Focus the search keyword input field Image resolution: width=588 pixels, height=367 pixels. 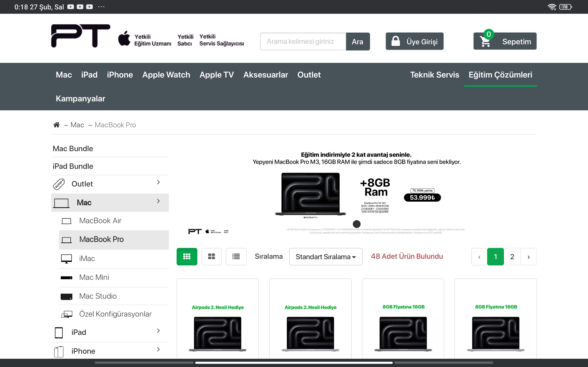coord(303,42)
